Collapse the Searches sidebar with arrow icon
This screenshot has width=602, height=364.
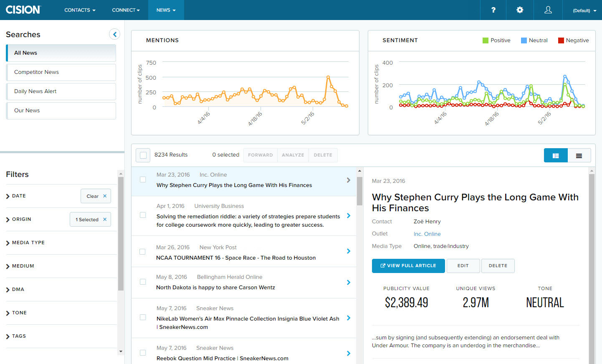(x=114, y=34)
